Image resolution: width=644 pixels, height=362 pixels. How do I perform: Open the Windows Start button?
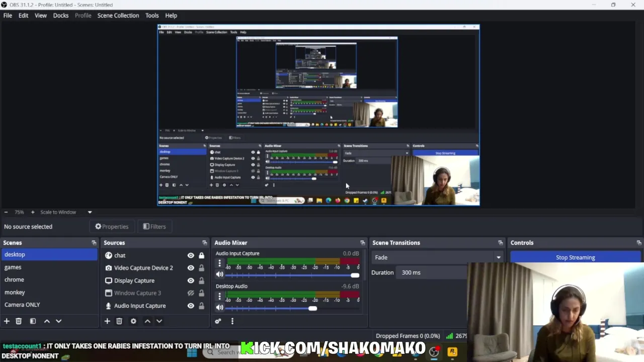192,352
